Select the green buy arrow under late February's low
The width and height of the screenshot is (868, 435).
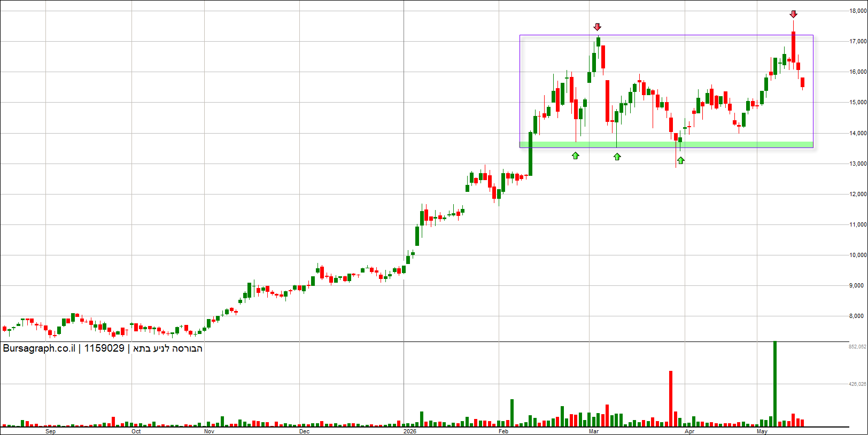tap(576, 156)
